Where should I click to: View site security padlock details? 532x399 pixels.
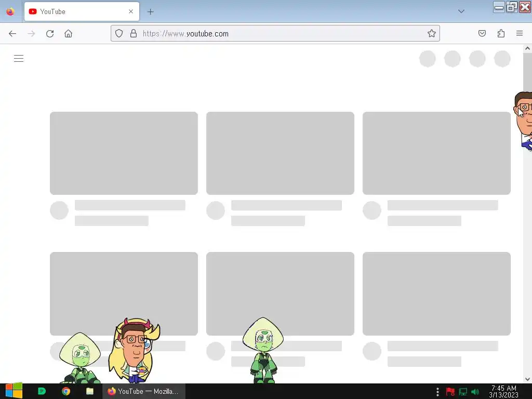[x=134, y=33]
